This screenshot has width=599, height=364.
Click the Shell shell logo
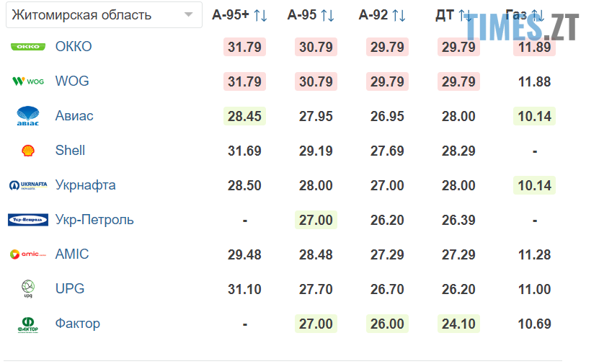coord(28,151)
